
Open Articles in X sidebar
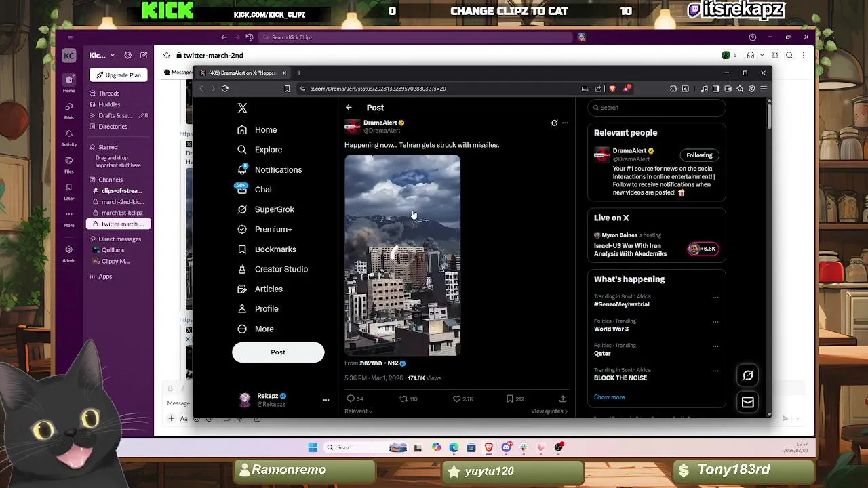coord(260,289)
